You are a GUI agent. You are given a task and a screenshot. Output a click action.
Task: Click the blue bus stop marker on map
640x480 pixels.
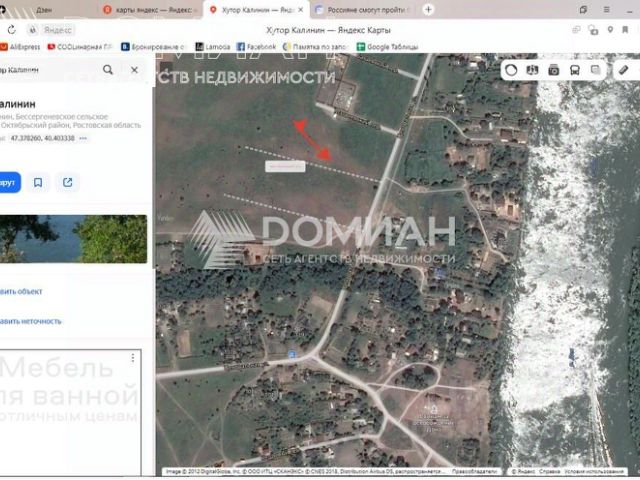point(292,354)
